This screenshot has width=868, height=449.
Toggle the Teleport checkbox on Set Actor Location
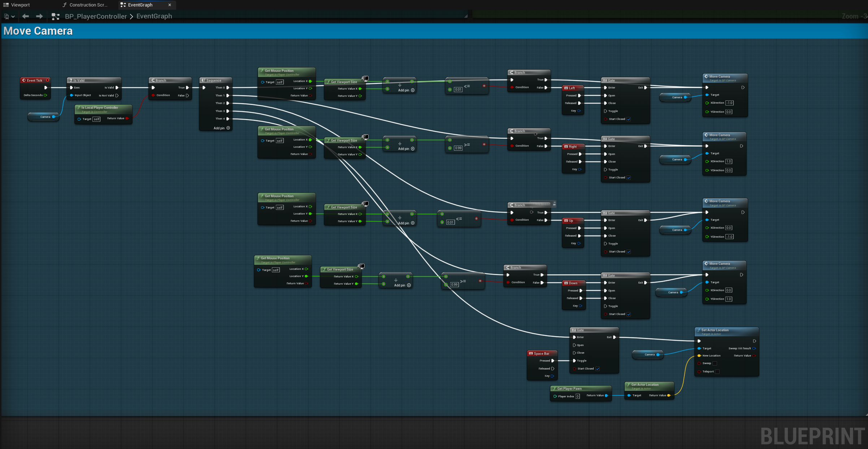[717, 372]
